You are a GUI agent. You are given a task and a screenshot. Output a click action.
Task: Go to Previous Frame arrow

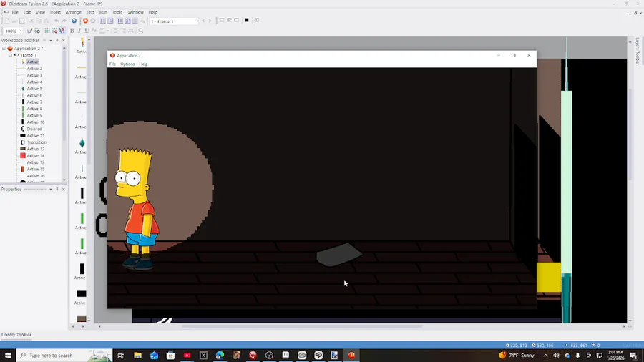203,21
